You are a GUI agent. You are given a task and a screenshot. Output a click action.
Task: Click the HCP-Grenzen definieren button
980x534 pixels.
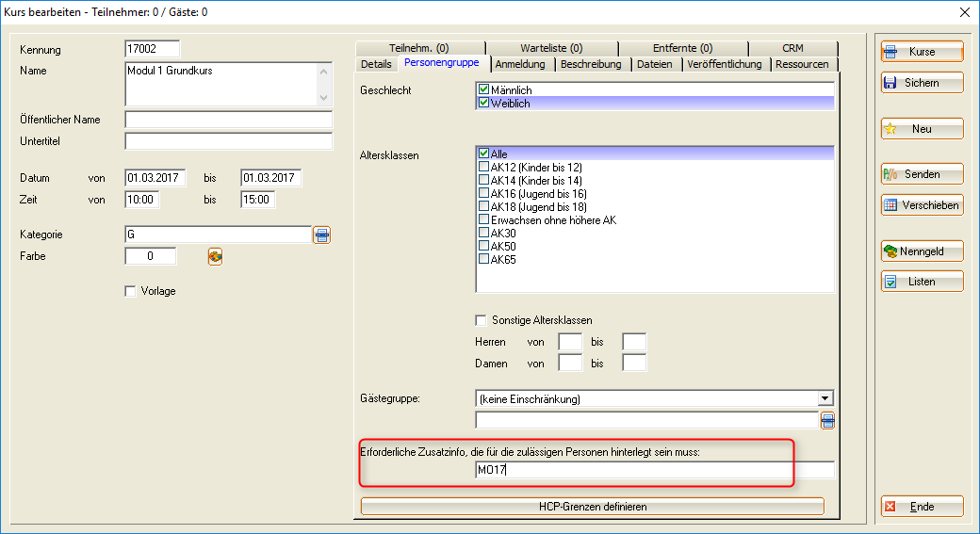coord(592,507)
